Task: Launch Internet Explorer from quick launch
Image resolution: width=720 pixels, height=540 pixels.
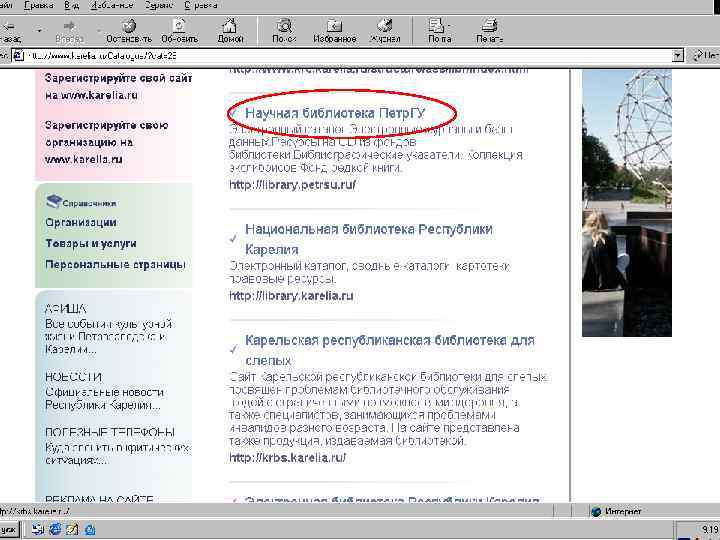Action: pos(55,529)
